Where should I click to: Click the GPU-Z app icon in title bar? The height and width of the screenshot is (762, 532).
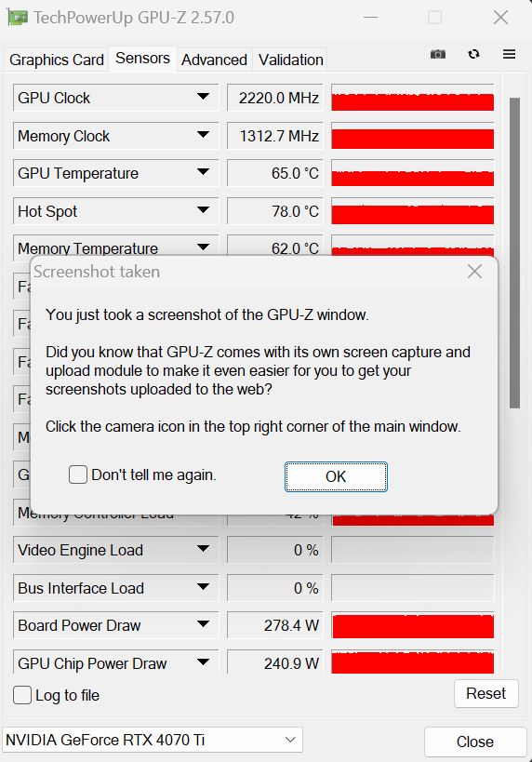coord(18,18)
